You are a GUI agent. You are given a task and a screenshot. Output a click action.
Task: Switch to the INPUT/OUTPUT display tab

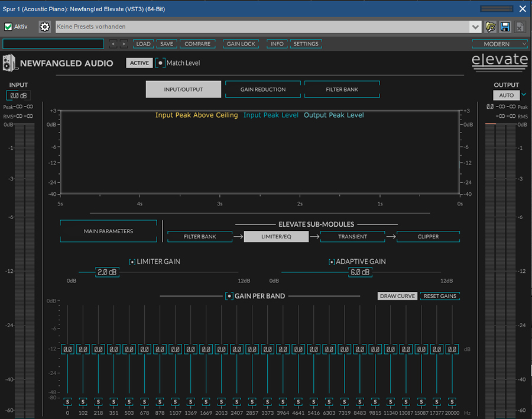click(x=183, y=89)
